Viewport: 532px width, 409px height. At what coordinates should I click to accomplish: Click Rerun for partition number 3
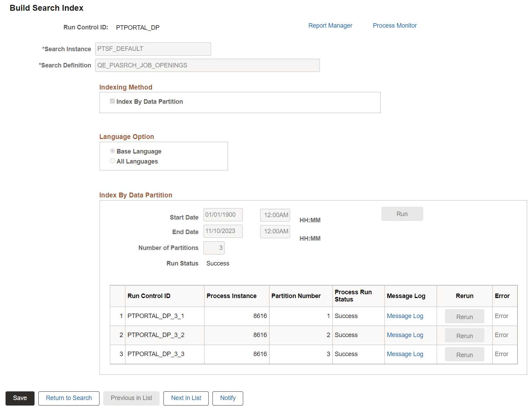coord(464,354)
